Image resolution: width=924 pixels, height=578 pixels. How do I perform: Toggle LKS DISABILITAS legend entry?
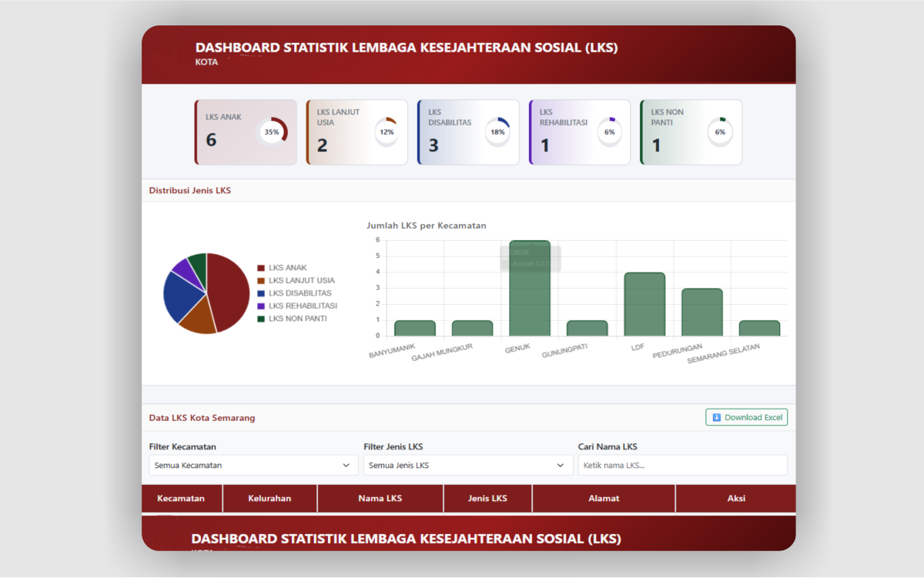[293, 292]
